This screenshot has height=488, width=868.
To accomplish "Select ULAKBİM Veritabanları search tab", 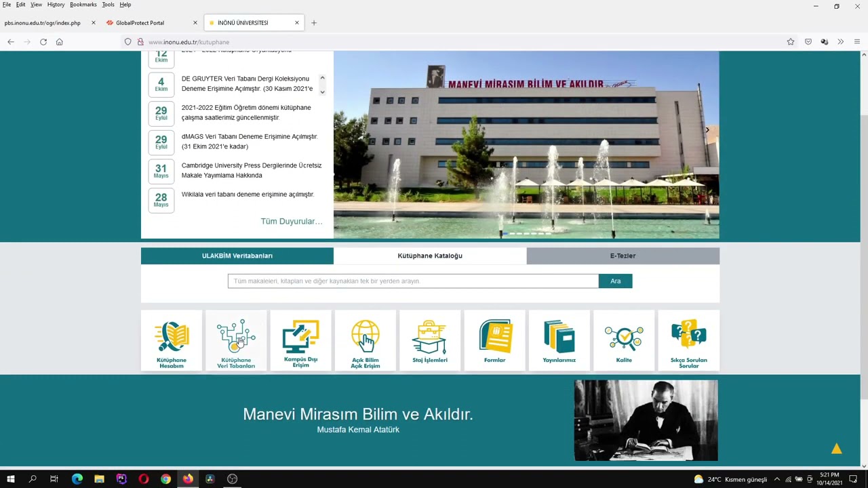I will click(237, 256).
